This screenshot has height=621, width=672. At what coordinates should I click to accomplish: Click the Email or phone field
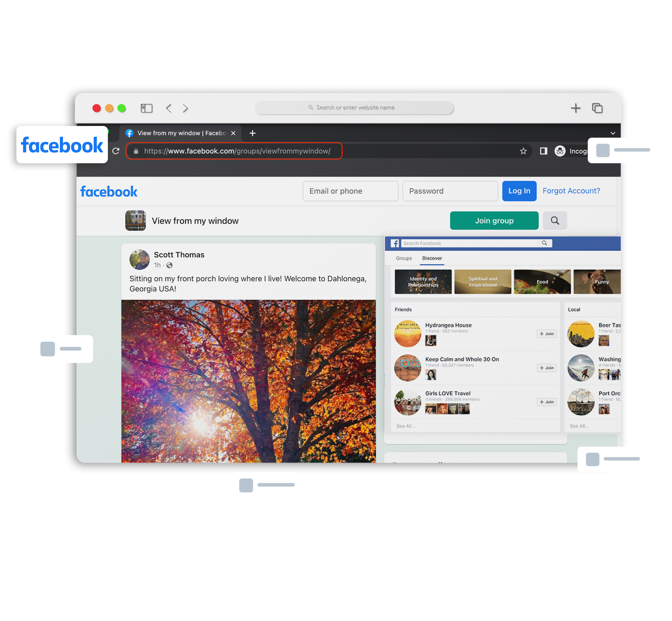350,191
